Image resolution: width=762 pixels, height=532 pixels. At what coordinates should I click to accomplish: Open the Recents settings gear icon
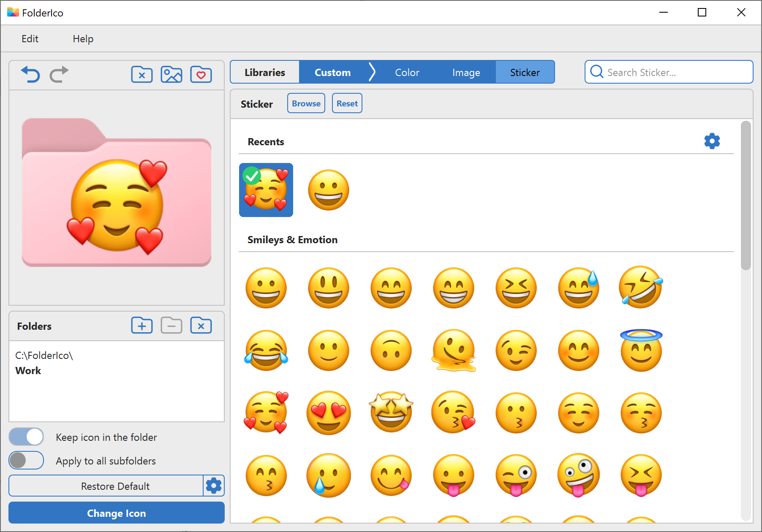coord(712,141)
